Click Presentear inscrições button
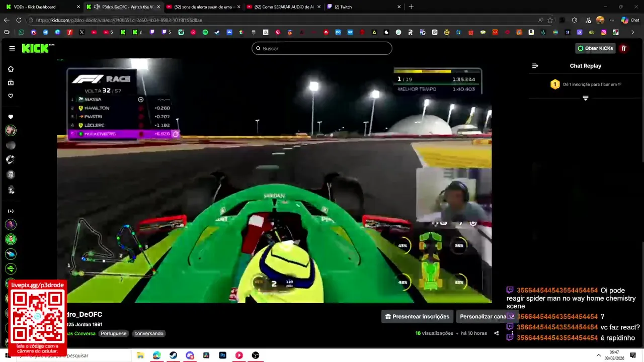The image size is (644, 362). (417, 317)
